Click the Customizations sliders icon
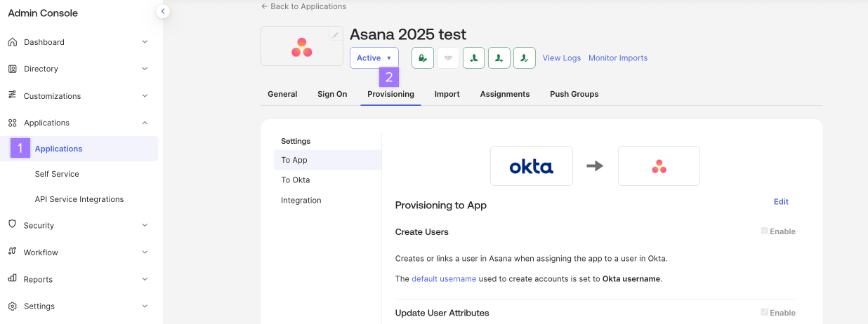 [12, 95]
